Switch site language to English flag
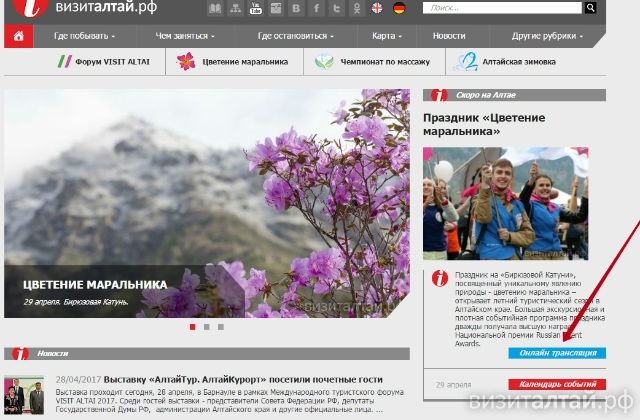640x420 pixels. point(377,9)
